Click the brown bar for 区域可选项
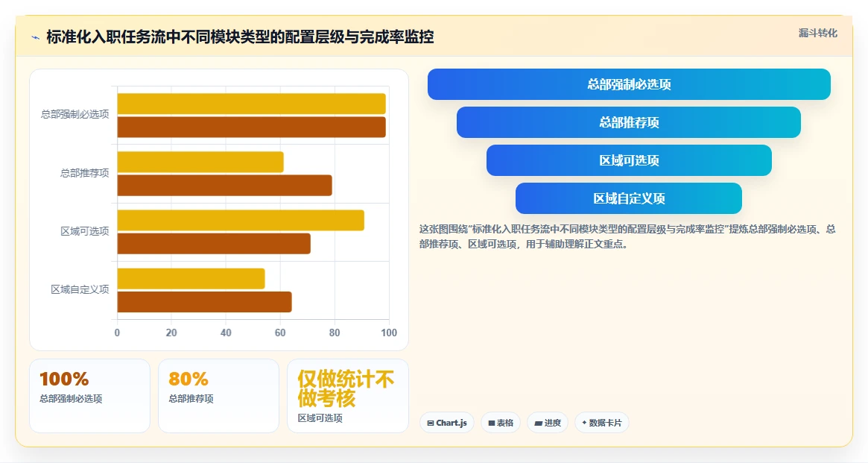 pos(214,244)
